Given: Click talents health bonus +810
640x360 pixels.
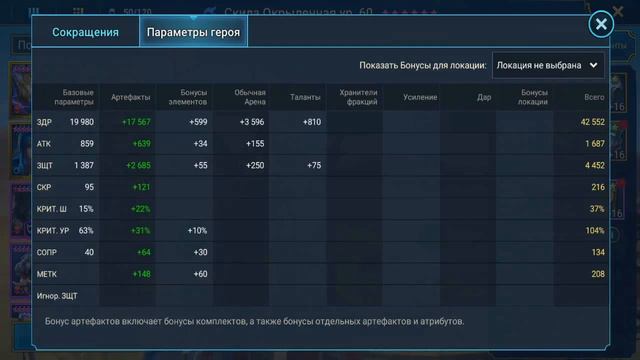Looking at the screenshot, I should pos(311,122).
